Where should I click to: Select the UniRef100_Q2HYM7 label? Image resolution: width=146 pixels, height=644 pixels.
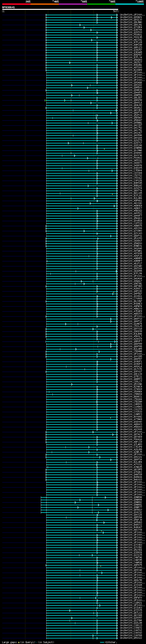(x=131, y=618)
